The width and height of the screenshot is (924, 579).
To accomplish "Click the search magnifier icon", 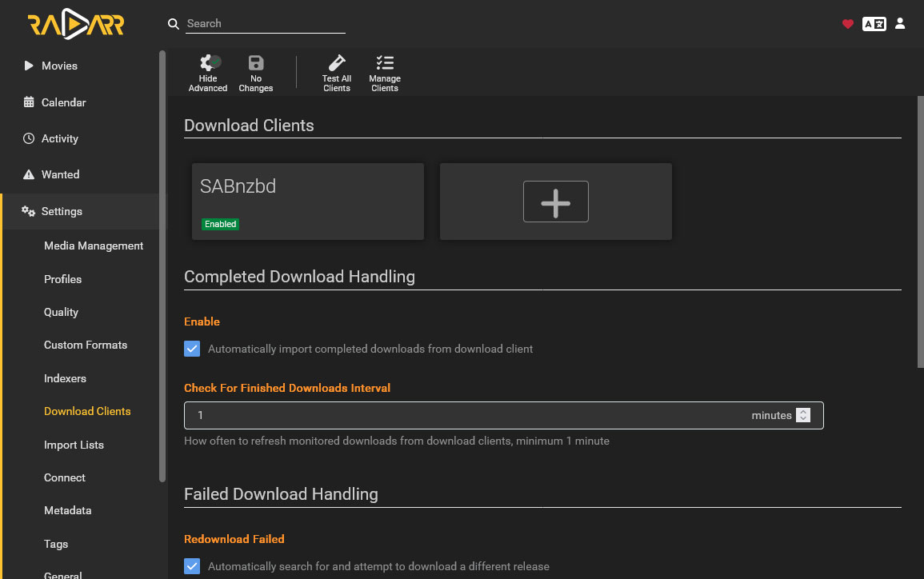I will point(174,23).
